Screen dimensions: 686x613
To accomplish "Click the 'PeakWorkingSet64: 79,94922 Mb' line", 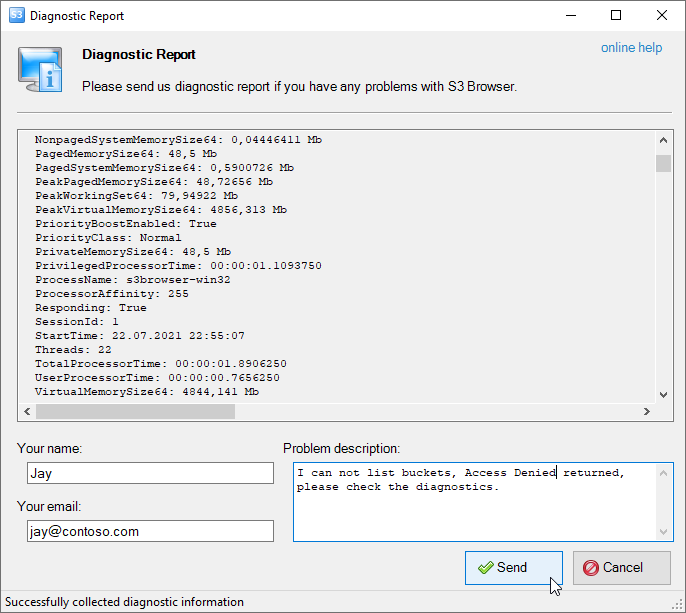I will pyautogui.click(x=136, y=196).
